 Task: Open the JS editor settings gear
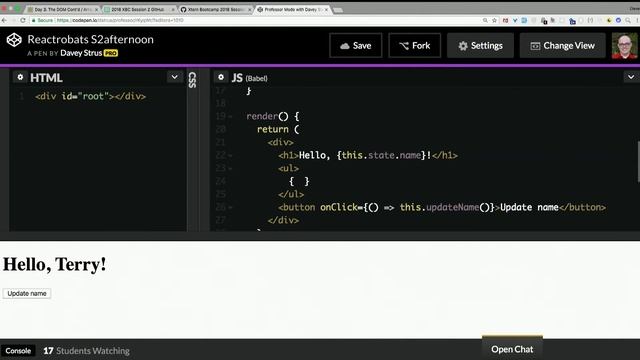click(x=220, y=77)
